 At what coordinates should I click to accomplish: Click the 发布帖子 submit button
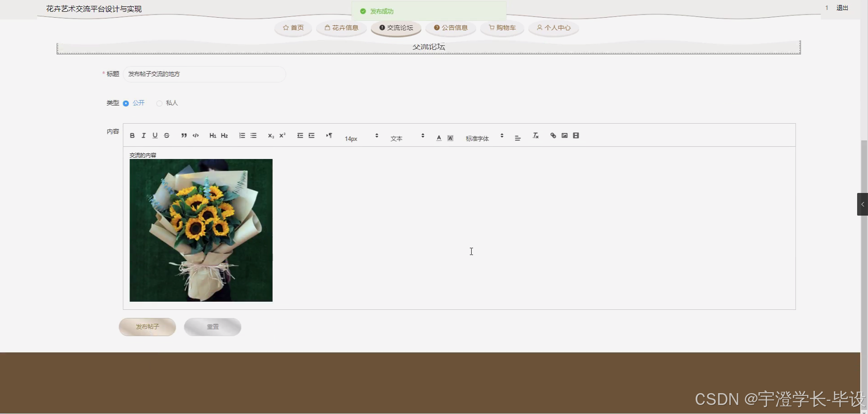[147, 327]
